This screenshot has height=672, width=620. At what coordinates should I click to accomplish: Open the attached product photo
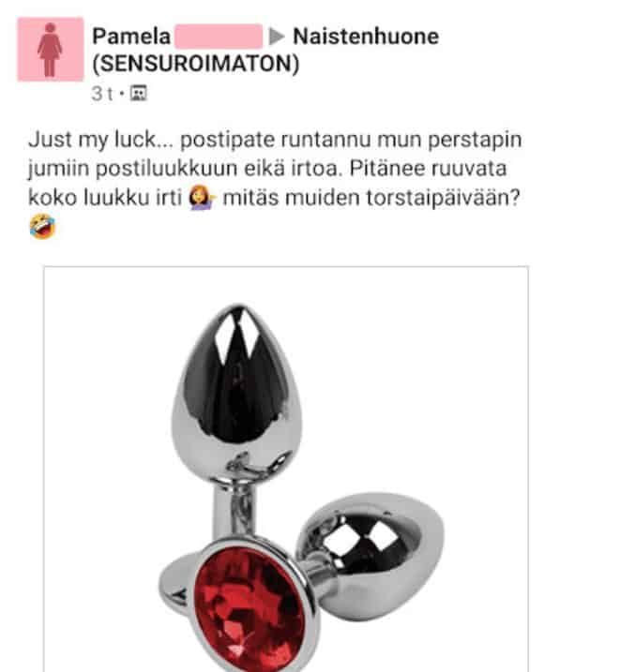[285, 469]
